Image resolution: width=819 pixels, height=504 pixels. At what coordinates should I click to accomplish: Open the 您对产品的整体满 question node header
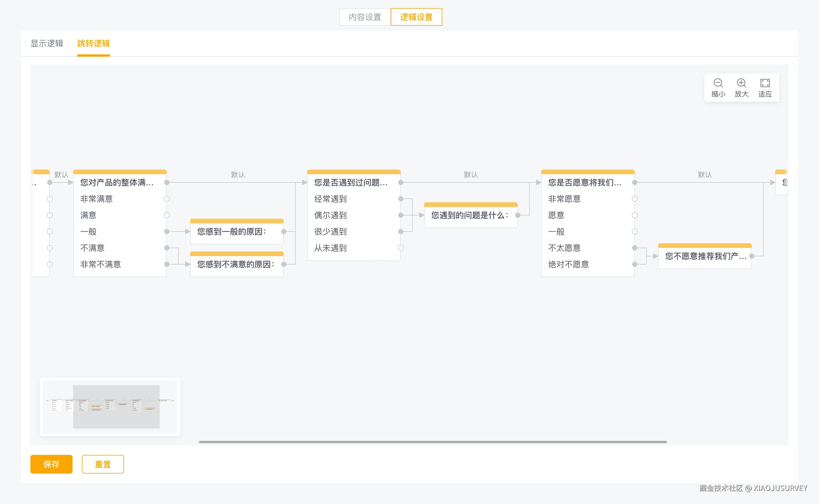[x=117, y=182]
